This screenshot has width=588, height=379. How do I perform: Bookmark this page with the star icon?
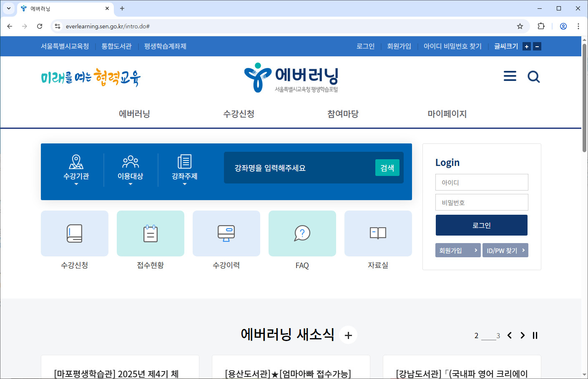click(520, 26)
